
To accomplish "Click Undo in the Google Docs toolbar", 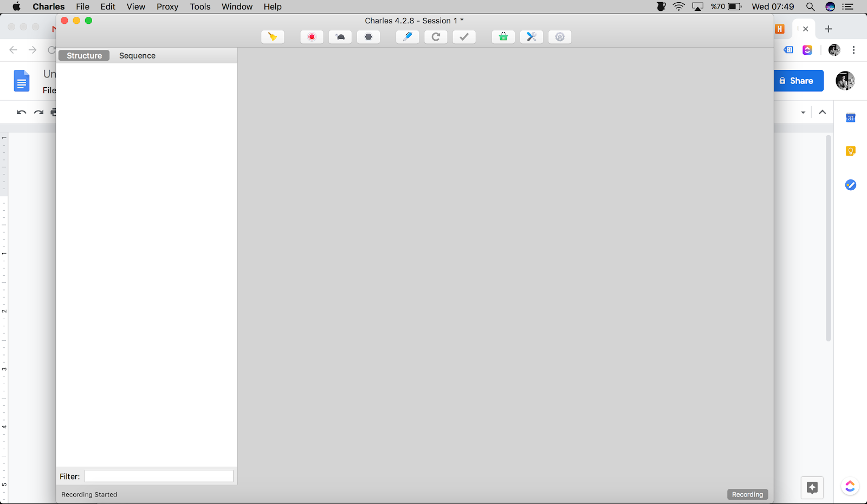I will (21, 112).
